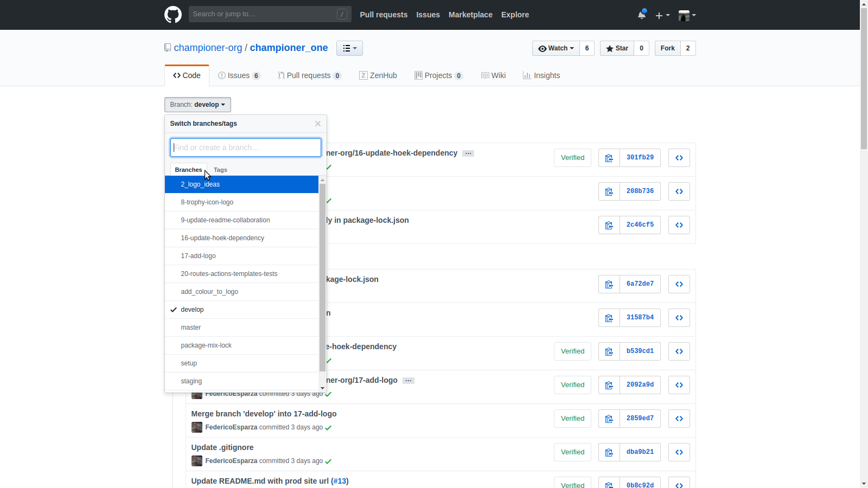Open the ZenHub tab
This screenshot has width=868, height=488.
(378, 75)
